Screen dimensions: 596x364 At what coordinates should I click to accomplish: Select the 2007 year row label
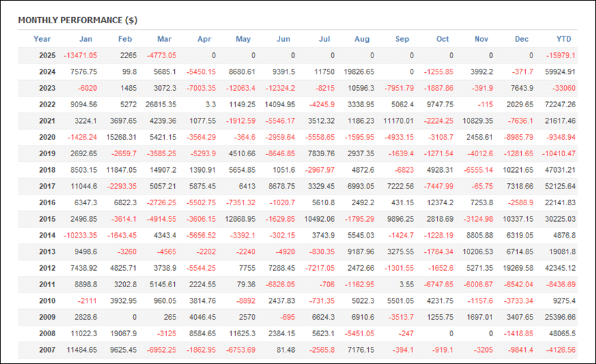click(x=47, y=350)
